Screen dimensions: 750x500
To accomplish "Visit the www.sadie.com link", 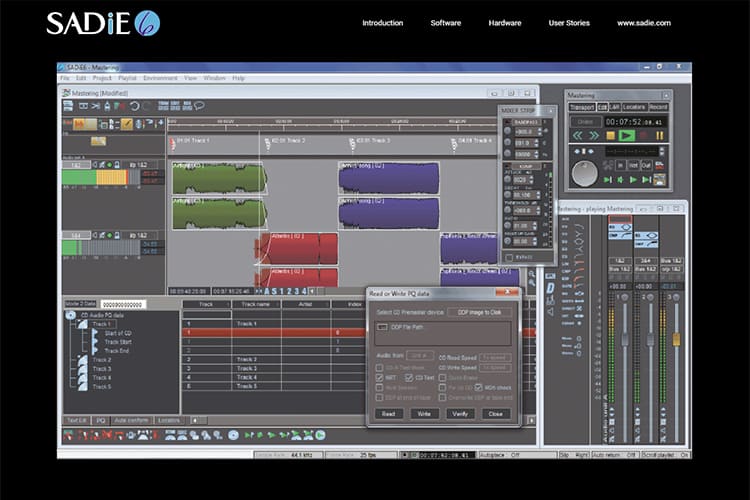I will [644, 23].
